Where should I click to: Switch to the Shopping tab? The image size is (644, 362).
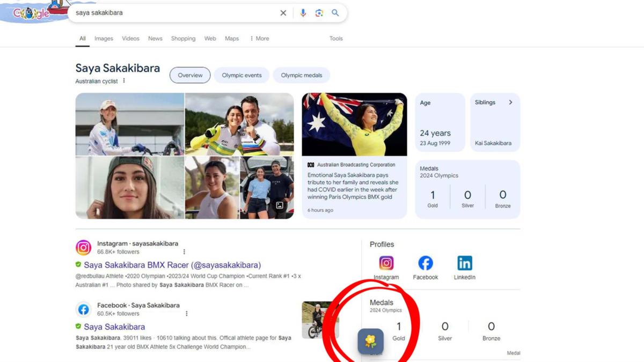(183, 39)
